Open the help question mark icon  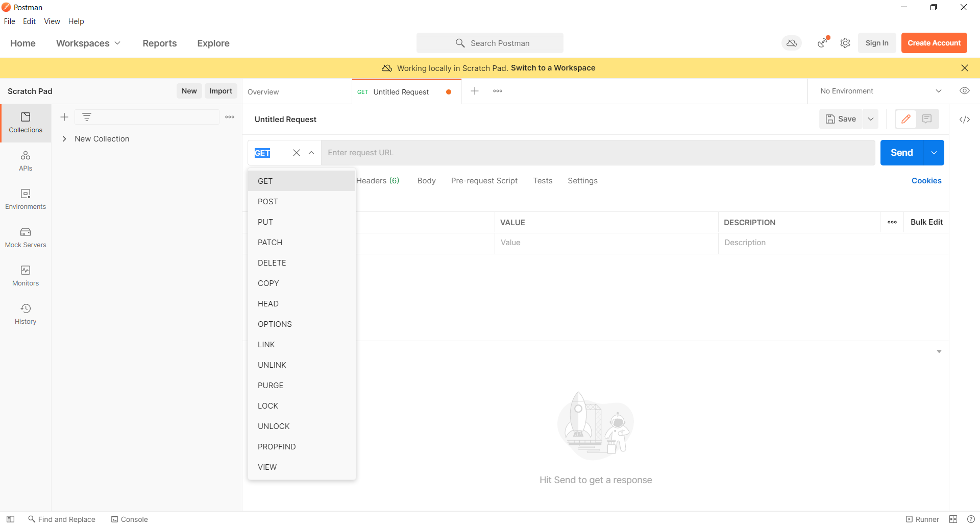971,519
